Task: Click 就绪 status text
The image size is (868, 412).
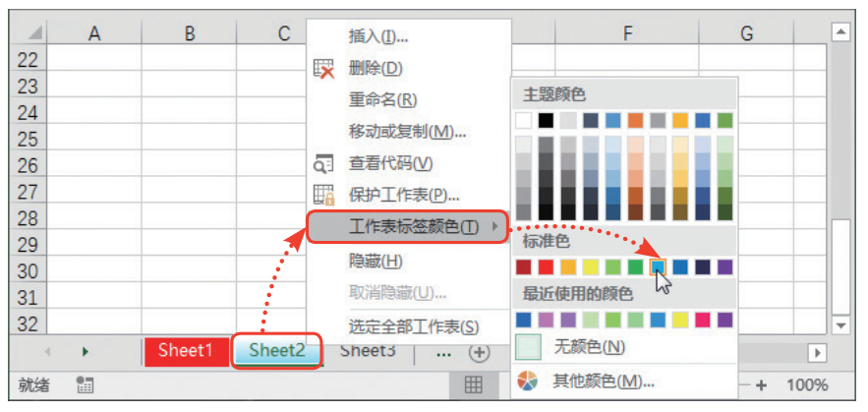Action: pyautogui.click(x=33, y=384)
